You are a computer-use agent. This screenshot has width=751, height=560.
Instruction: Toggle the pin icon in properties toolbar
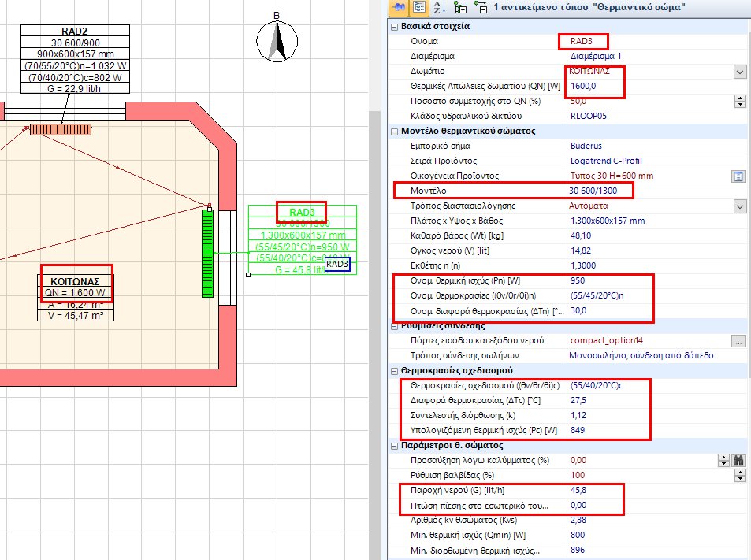[x=399, y=7]
